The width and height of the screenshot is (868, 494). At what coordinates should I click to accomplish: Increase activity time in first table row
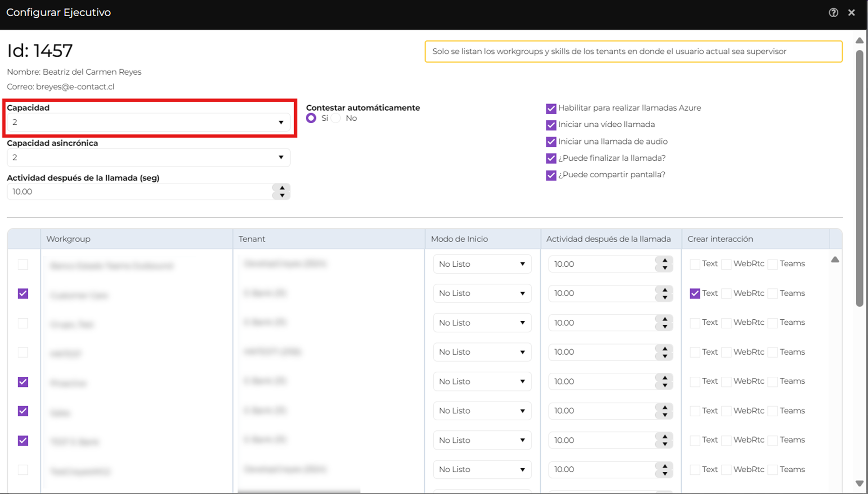click(x=665, y=260)
